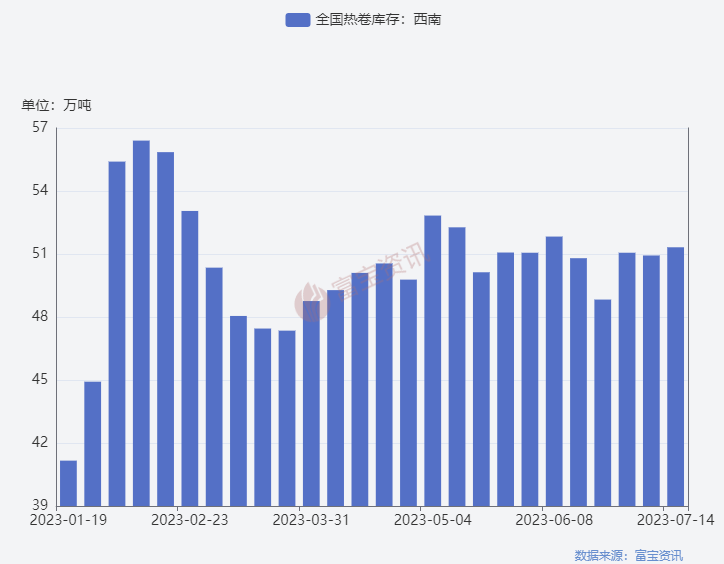Click the legend label 全国热卷库存：西南
Viewport: 724px width, 564px height.
click(378, 20)
